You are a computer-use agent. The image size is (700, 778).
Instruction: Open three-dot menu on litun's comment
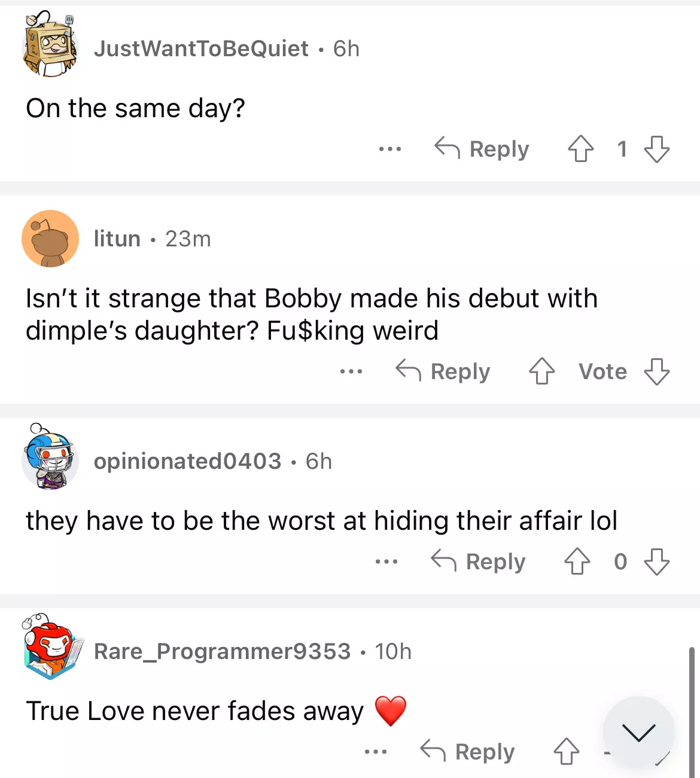click(x=351, y=371)
